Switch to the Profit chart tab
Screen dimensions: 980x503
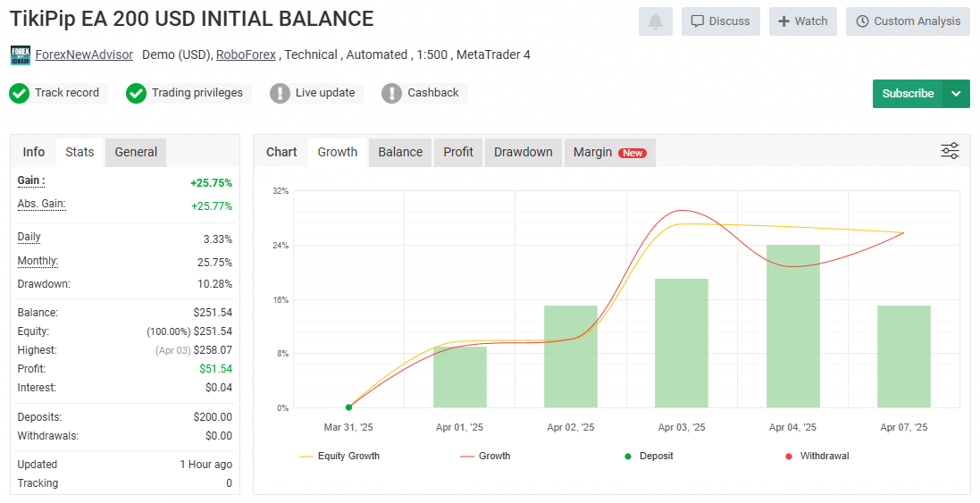coord(458,152)
